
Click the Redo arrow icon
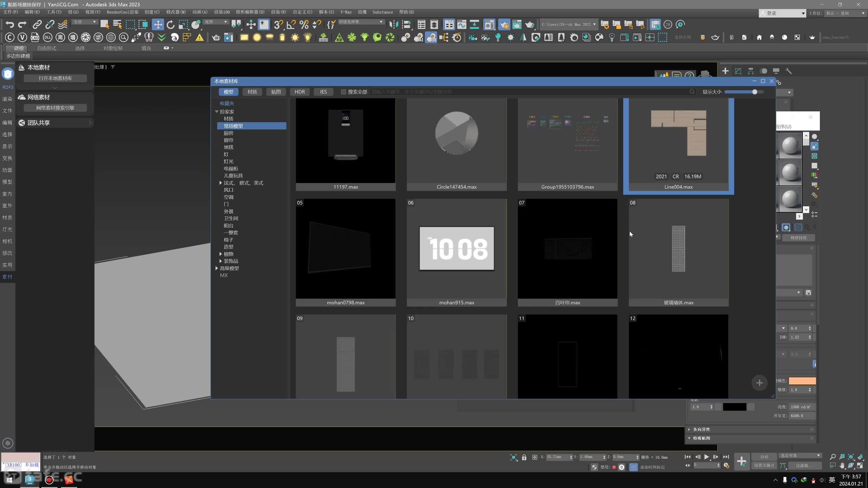pyautogui.click(x=22, y=24)
